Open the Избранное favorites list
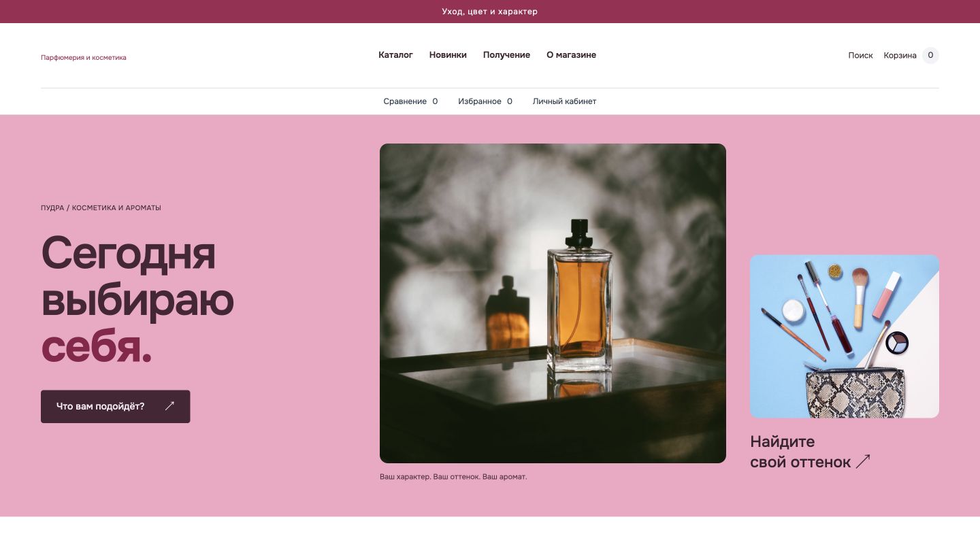The width and height of the screenshot is (980, 551). tap(485, 101)
